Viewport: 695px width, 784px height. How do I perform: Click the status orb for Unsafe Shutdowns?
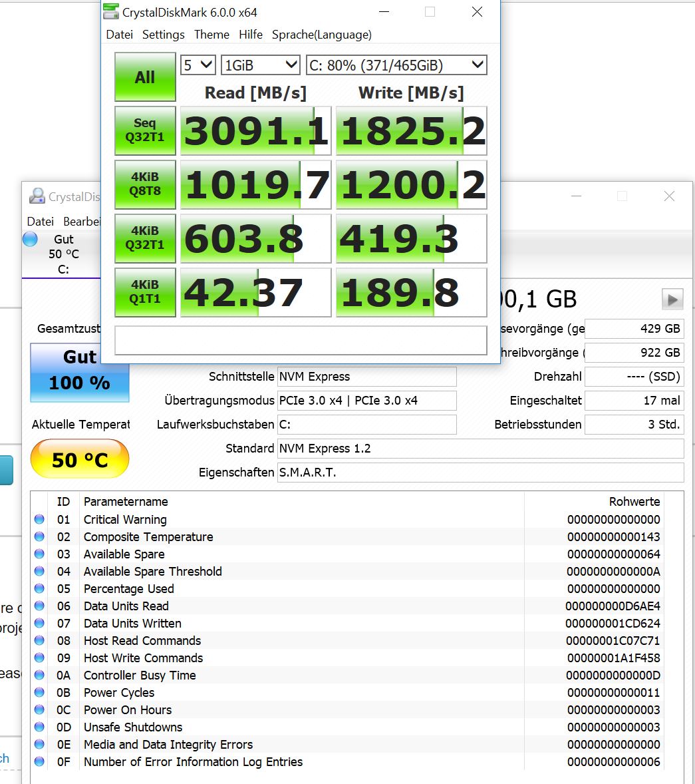click(39, 727)
